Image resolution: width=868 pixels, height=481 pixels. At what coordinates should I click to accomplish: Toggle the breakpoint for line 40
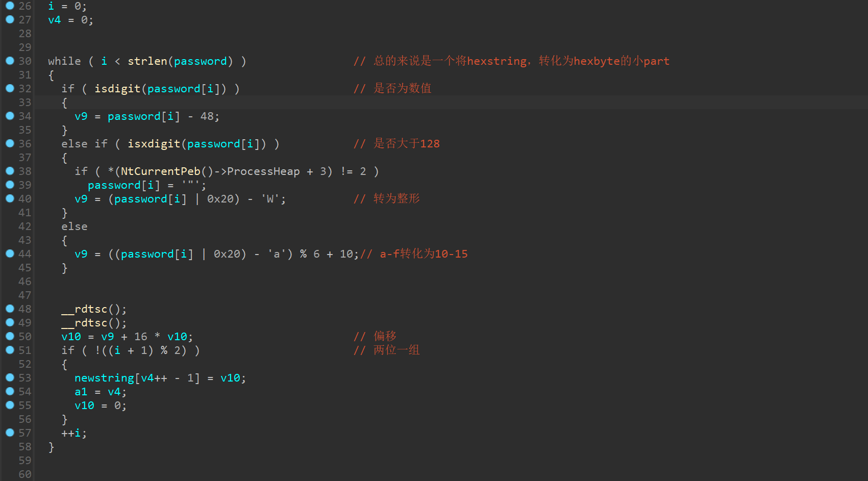[x=10, y=198]
